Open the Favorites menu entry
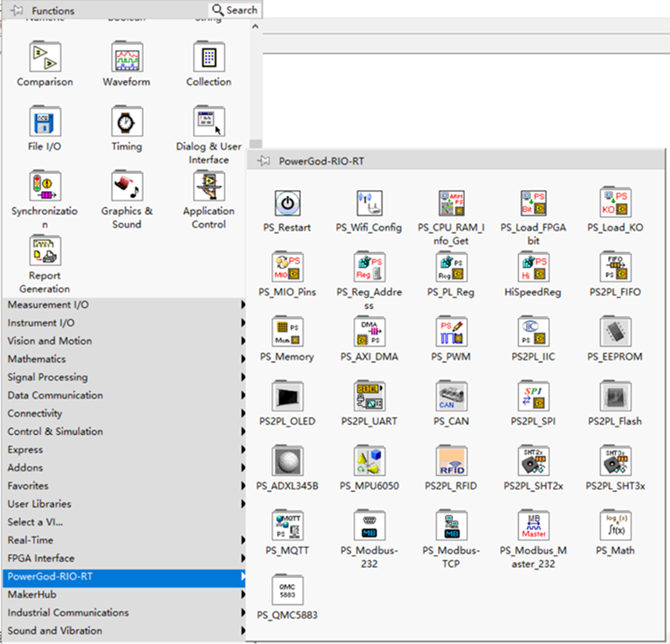The width and height of the screenshot is (670, 644). [x=125, y=486]
